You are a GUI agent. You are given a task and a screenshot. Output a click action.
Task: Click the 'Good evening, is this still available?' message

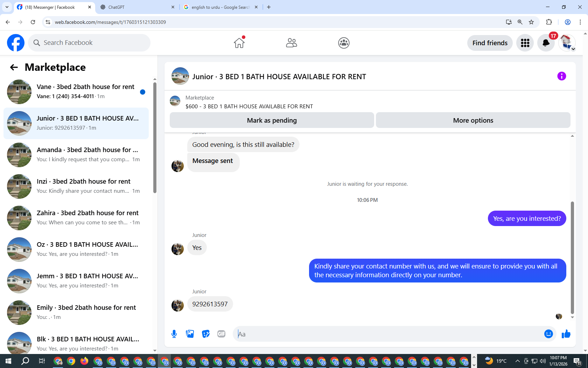click(243, 144)
